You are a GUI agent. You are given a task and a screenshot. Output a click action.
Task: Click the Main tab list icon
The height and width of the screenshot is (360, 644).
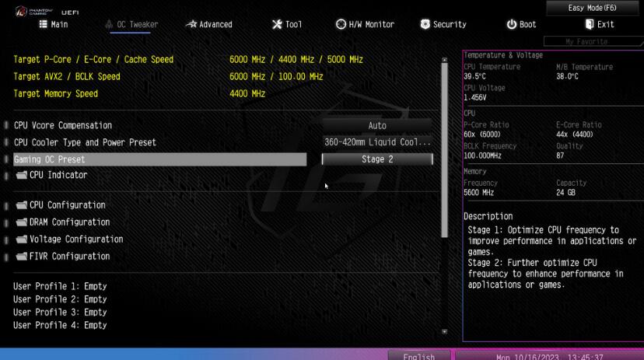click(43, 24)
